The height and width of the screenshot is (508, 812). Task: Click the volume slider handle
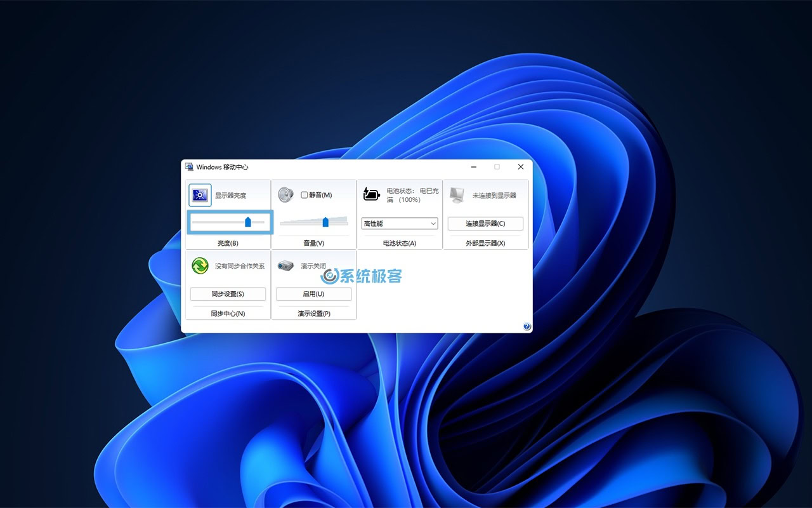325,221
